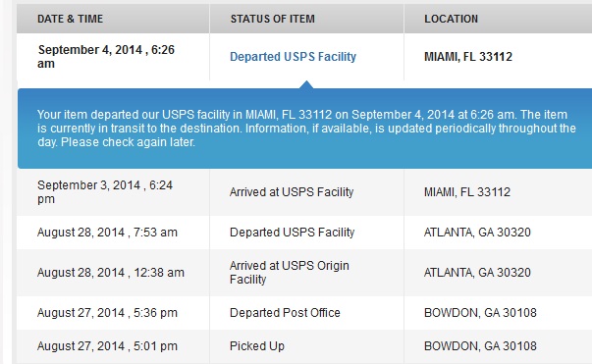Select the Picked Up status
592x364 pixels.
(x=257, y=346)
